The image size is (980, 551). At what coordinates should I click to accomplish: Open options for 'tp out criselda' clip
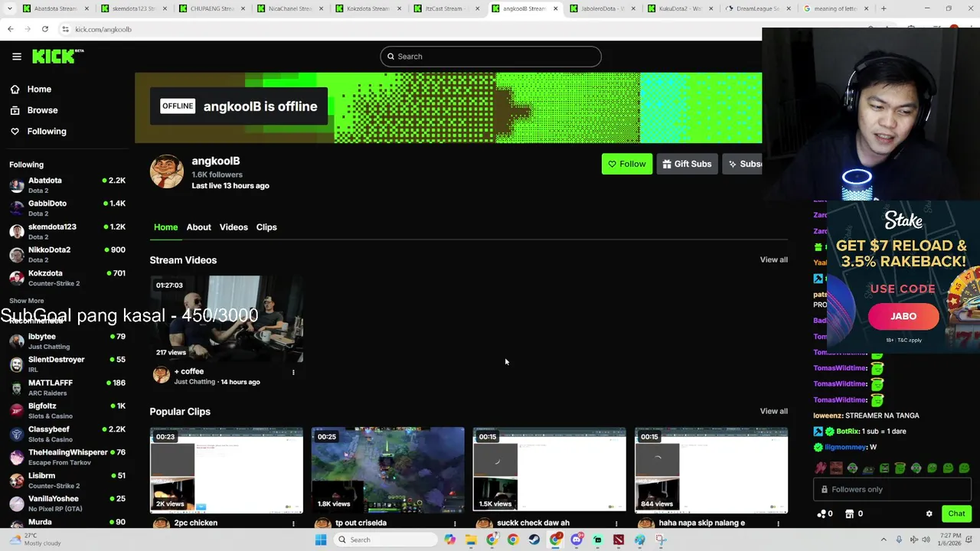[455, 524]
